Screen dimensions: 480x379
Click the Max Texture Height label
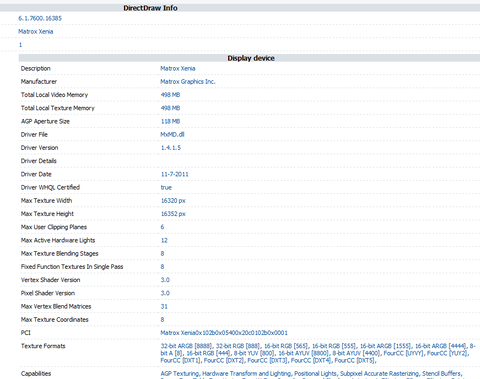tap(47, 214)
